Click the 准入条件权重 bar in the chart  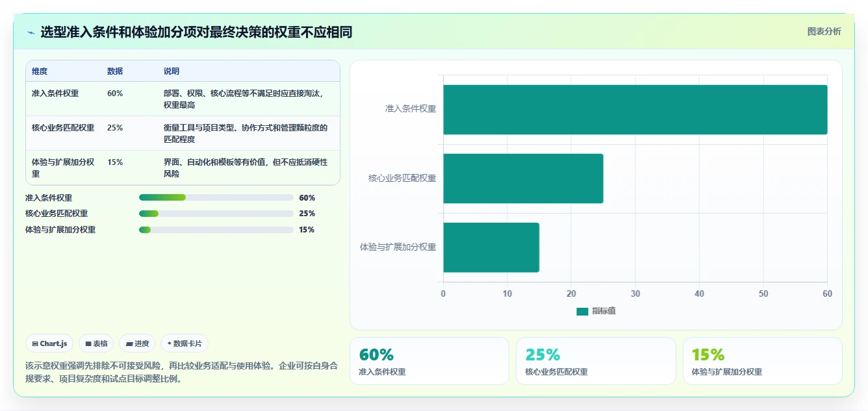pos(635,110)
